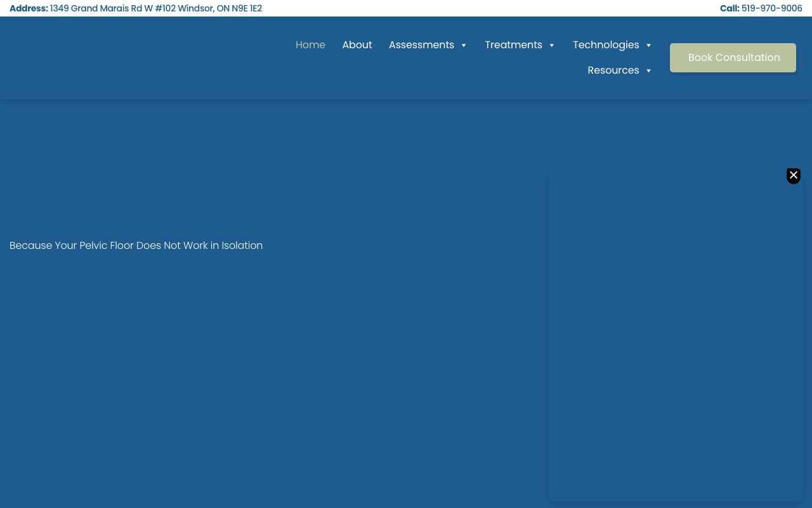The width and height of the screenshot is (812, 508).
Task: Select the Resources menu label
Action: pos(613,70)
